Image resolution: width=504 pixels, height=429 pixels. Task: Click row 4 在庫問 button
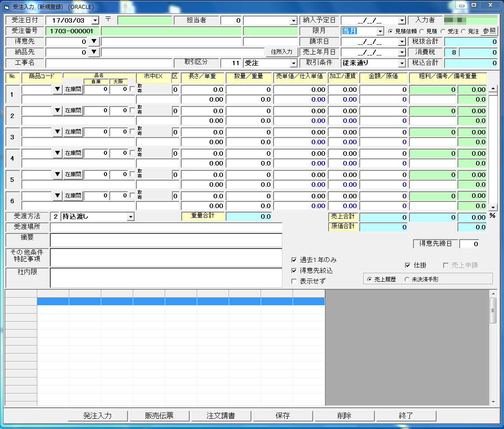coord(73,153)
